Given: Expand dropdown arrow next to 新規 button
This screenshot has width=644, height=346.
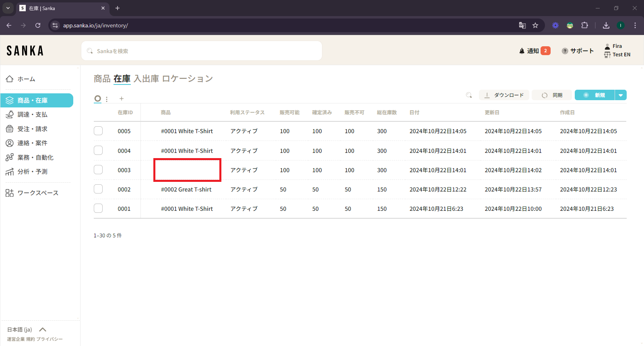Looking at the screenshot, I should (x=621, y=95).
